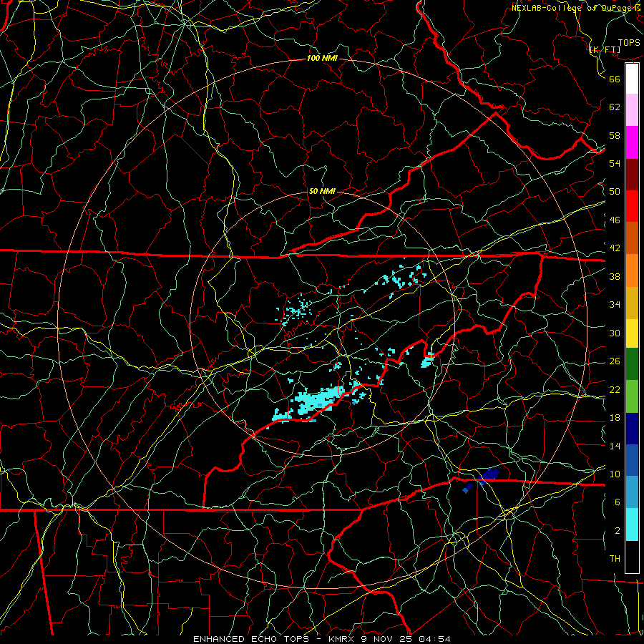Click the "[K FT]" units label
This screenshot has height=644, width=644.
(x=605, y=50)
